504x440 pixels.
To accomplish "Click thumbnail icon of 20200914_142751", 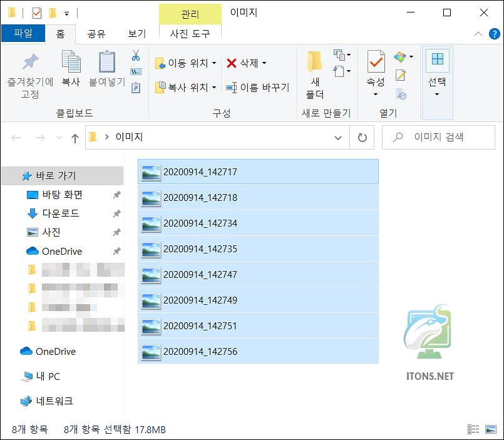I will pos(151,327).
